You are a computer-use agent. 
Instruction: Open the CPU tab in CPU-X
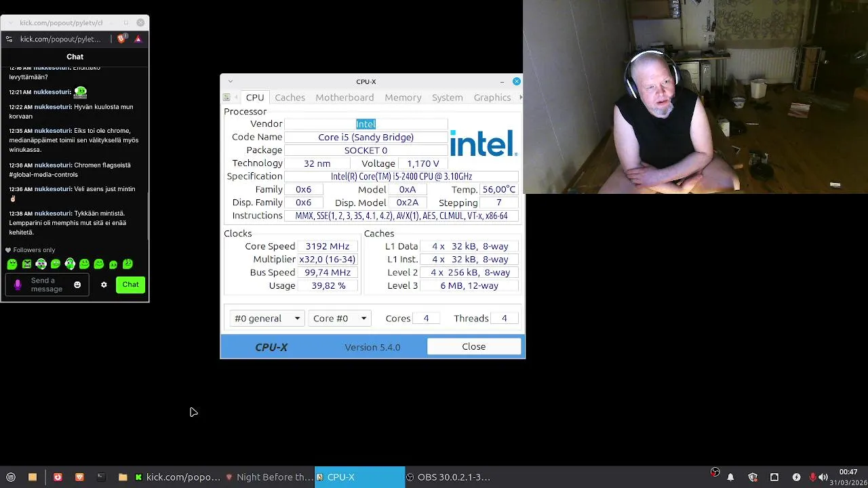tap(255, 98)
